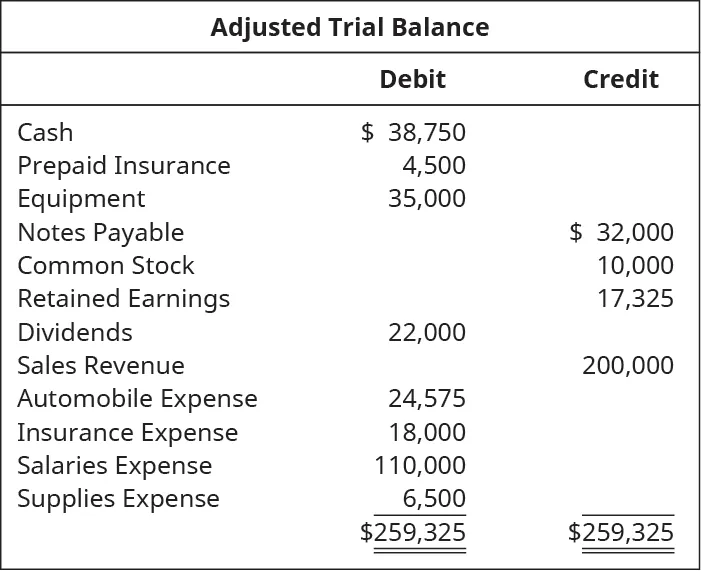This screenshot has height=571, width=701.
Task: Click the Sales Revenue row label
Action: (101, 366)
